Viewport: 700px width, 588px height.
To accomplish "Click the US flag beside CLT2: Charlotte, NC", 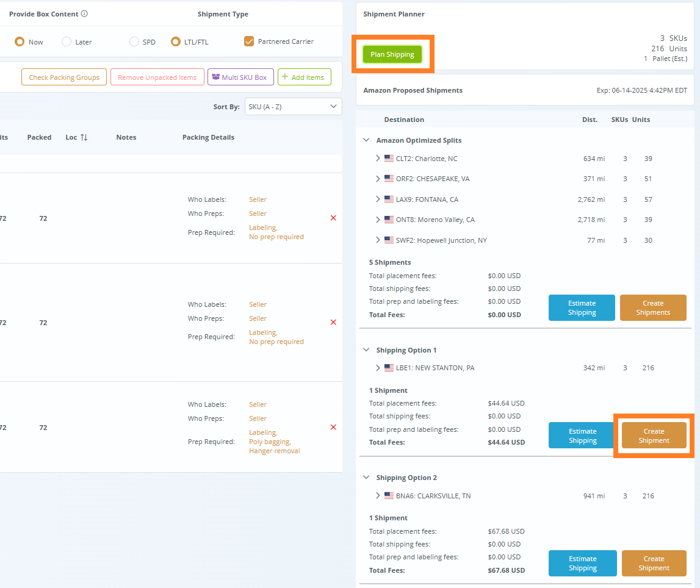I will click(389, 158).
